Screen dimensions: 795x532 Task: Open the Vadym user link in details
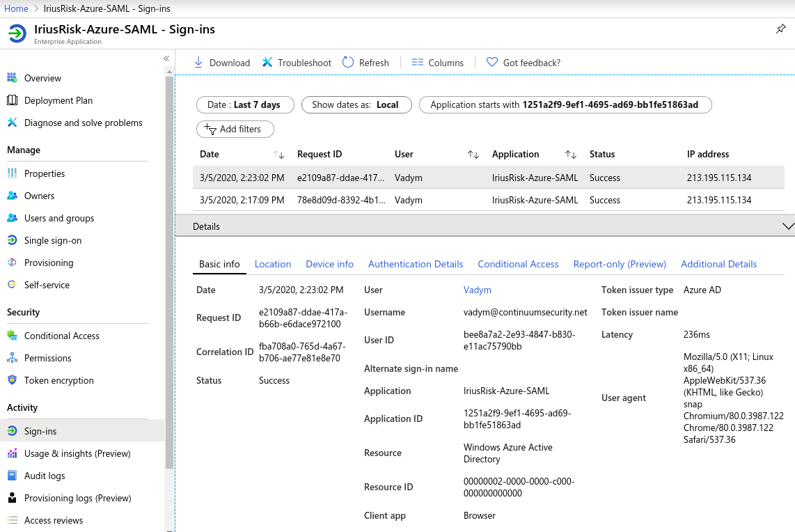click(x=477, y=290)
